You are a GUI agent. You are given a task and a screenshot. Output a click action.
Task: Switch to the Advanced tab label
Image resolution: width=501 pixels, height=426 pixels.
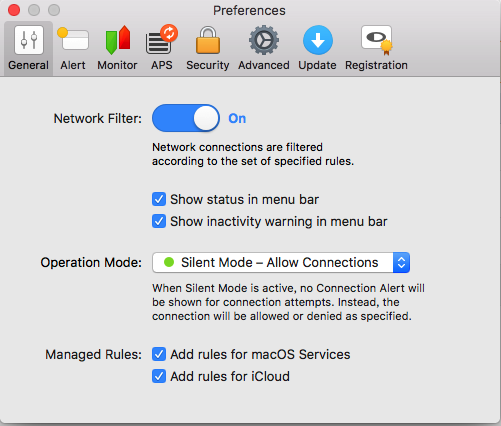264,65
